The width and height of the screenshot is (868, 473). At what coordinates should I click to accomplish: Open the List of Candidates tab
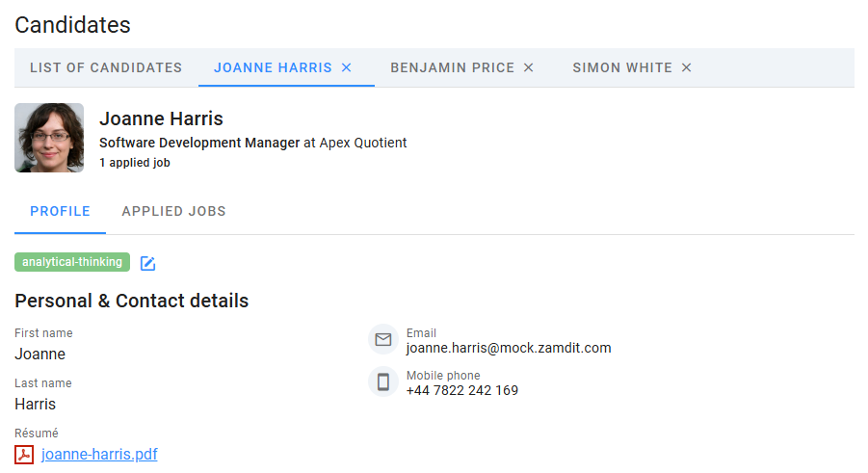coord(106,67)
